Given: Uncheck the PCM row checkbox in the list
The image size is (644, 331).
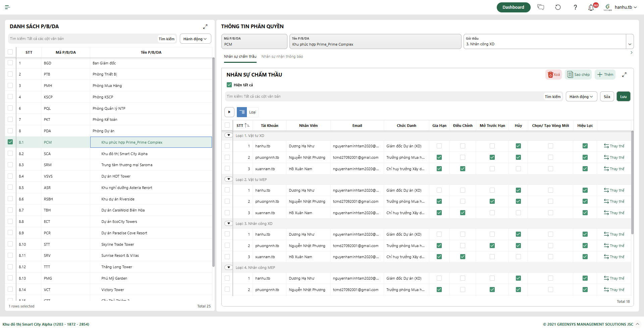Looking at the screenshot, I should [x=10, y=142].
